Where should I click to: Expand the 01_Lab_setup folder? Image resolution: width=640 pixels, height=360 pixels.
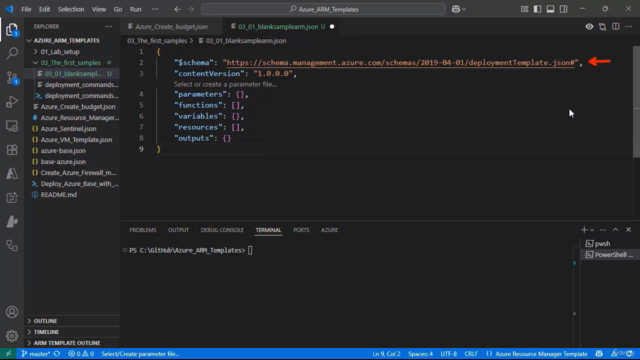tap(36, 52)
